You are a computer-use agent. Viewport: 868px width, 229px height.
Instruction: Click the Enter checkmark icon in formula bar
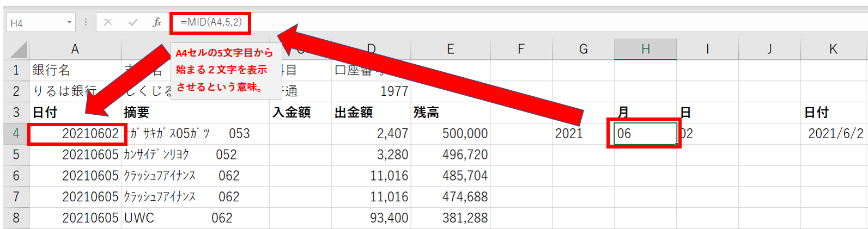click(x=132, y=22)
